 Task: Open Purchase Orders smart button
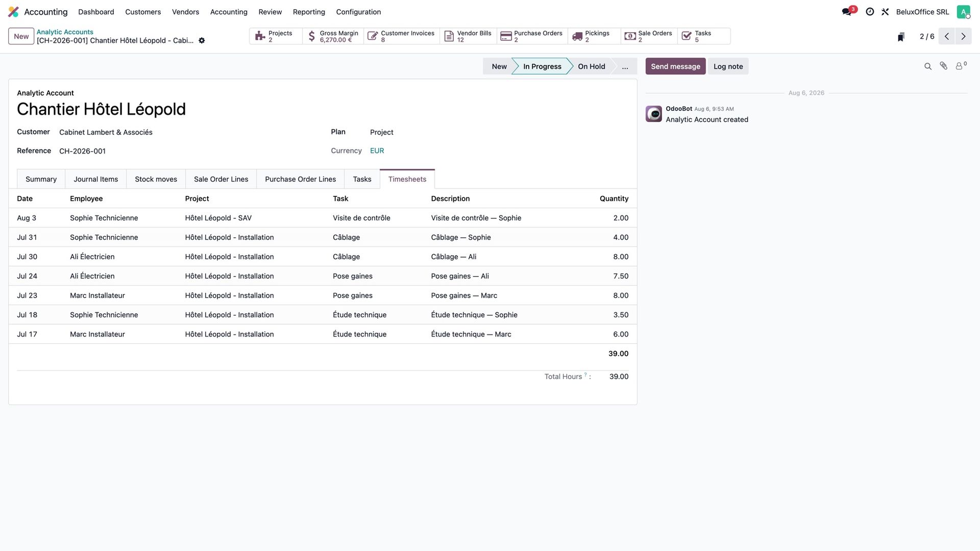[532, 36]
